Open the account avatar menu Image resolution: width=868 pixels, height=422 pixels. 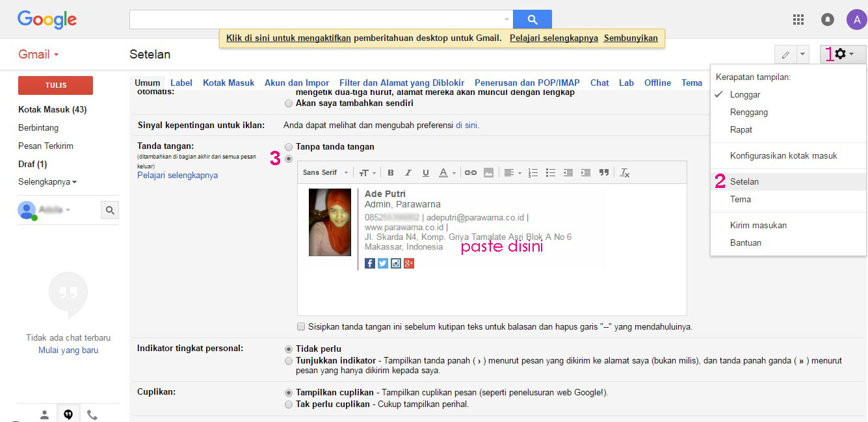click(856, 20)
